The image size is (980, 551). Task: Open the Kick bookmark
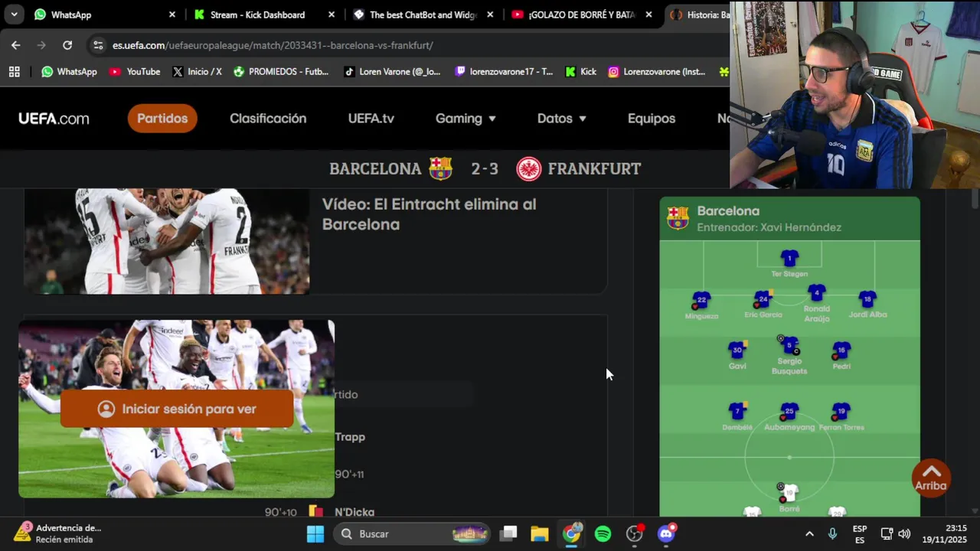coord(580,71)
